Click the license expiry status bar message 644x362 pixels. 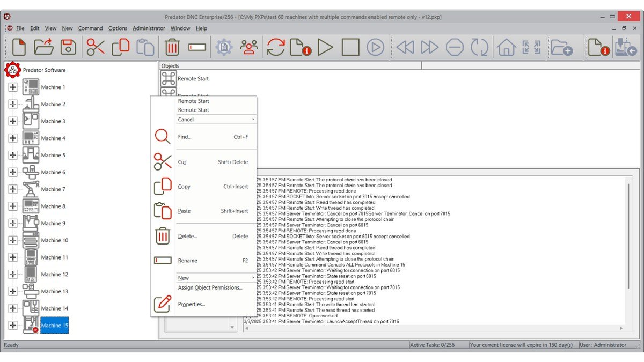(x=521, y=345)
